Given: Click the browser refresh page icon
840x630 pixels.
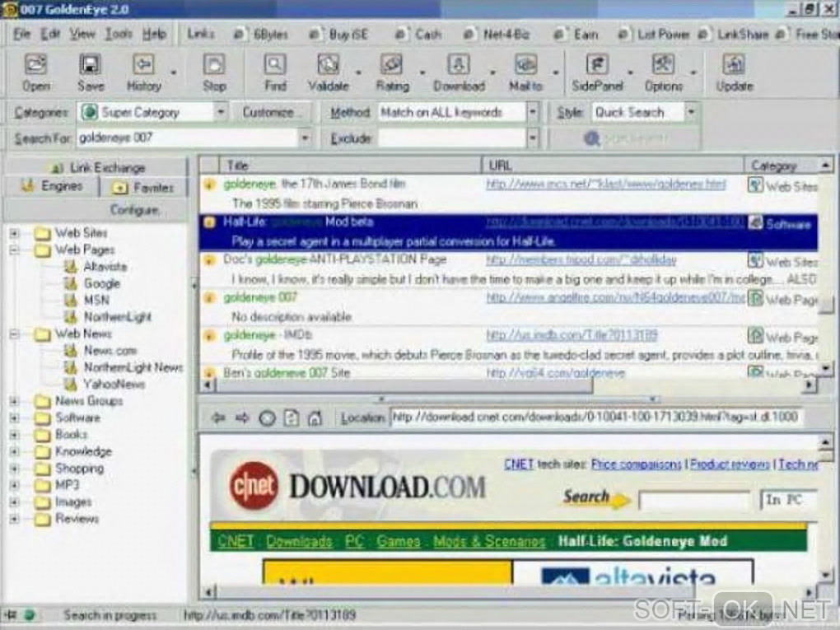Looking at the screenshot, I should [x=291, y=418].
